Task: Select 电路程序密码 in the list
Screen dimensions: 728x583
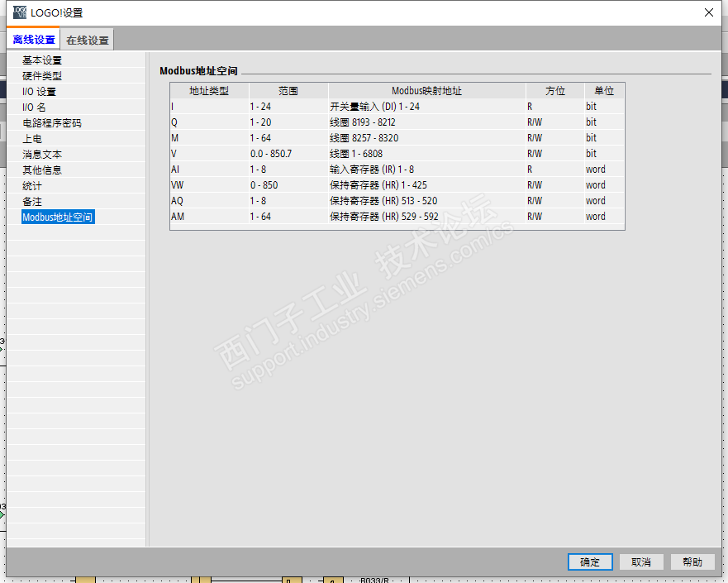Action: point(52,123)
